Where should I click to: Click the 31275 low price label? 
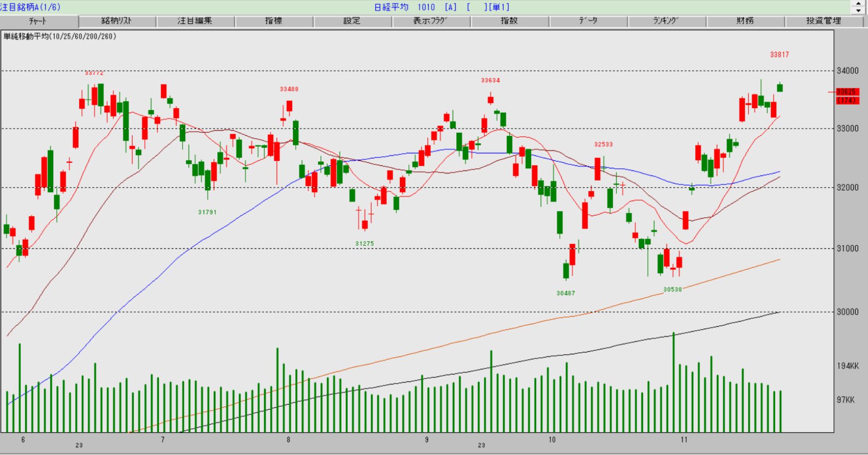click(364, 244)
